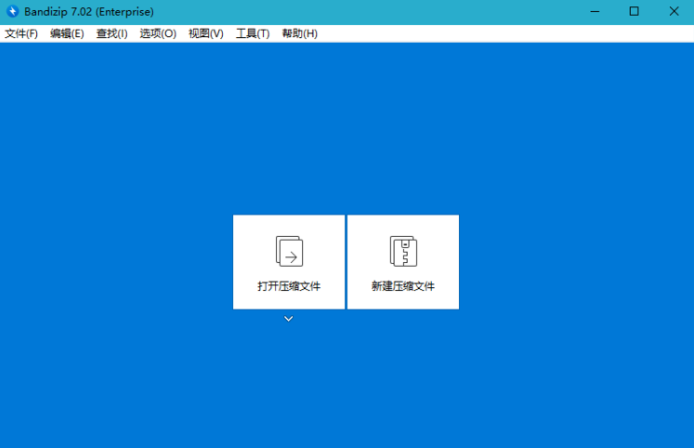Open the 查找(I) menu
The height and width of the screenshot is (448, 694).
(112, 34)
